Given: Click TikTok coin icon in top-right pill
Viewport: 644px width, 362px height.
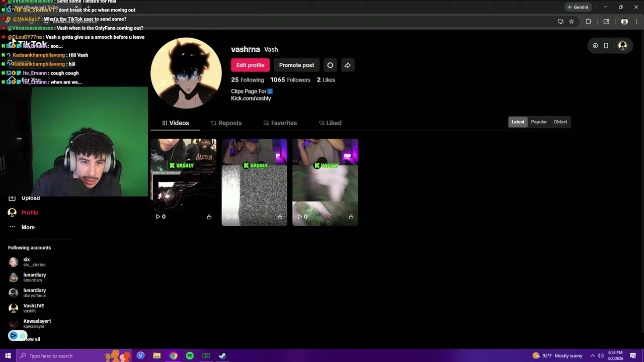Looking at the screenshot, I should tap(595, 46).
